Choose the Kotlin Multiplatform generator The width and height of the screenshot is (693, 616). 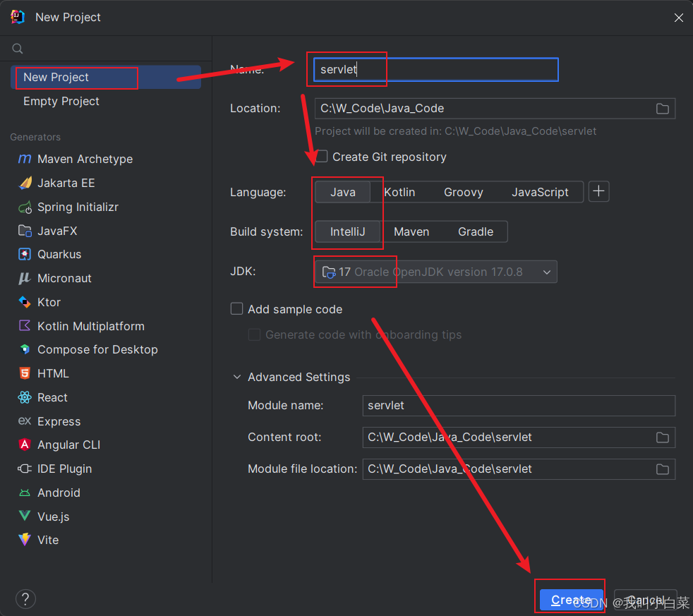click(x=106, y=326)
